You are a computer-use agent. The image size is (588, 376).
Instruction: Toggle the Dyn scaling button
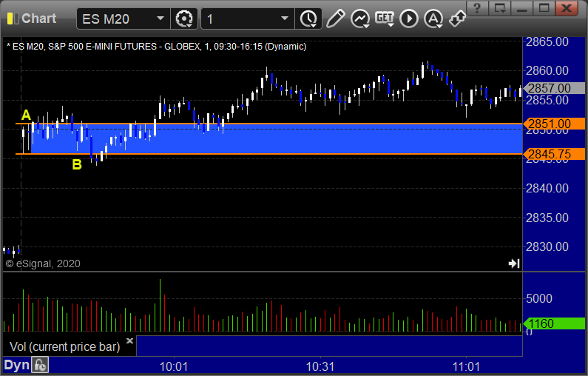(16, 365)
